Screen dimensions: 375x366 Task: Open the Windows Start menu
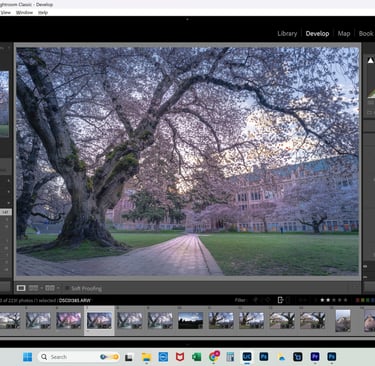point(27,357)
